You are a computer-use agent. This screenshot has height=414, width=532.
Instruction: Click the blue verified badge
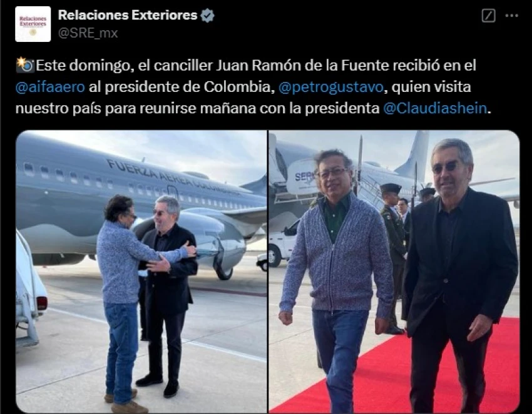(x=207, y=16)
